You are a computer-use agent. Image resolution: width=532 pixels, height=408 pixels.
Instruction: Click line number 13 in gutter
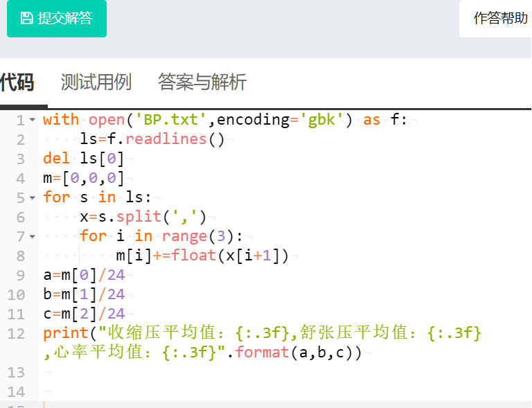[x=17, y=373]
